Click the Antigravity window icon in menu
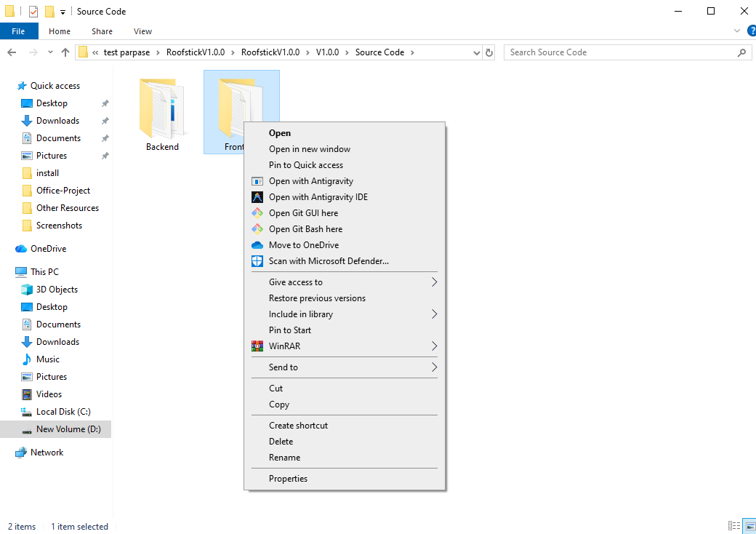This screenshot has width=756, height=534. pyautogui.click(x=257, y=181)
